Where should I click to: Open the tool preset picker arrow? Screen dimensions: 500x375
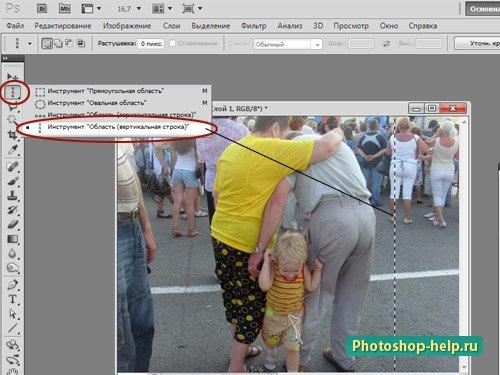click(x=30, y=44)
